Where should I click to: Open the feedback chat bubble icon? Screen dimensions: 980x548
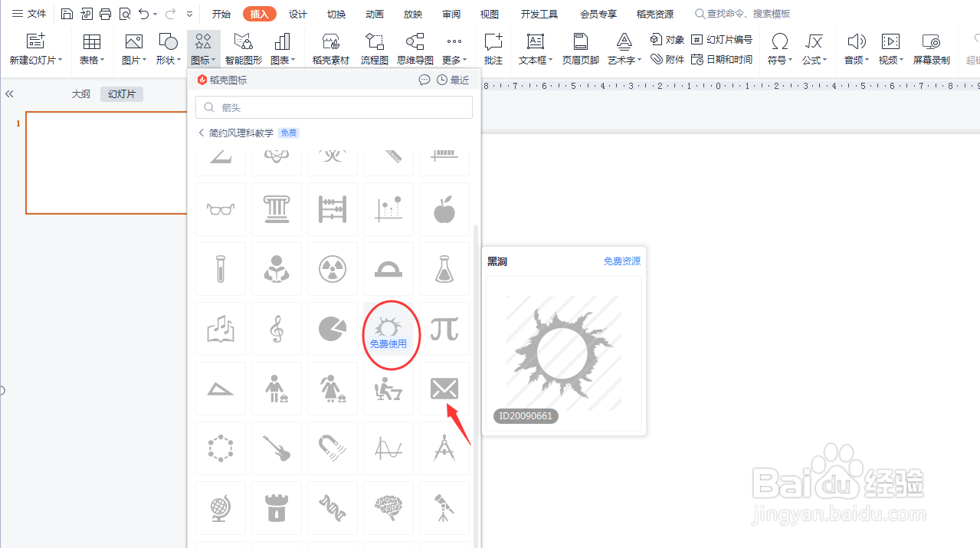click(424, 80)
